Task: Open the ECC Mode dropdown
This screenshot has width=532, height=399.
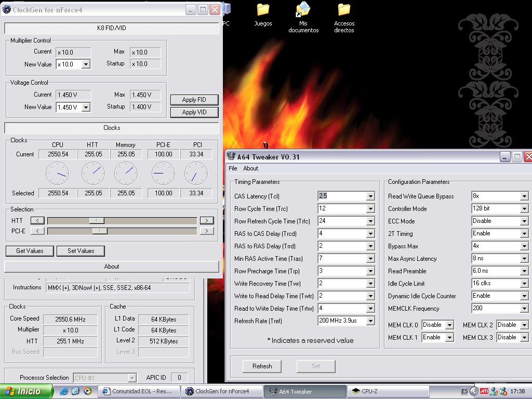Action: (x=524, y=221)
